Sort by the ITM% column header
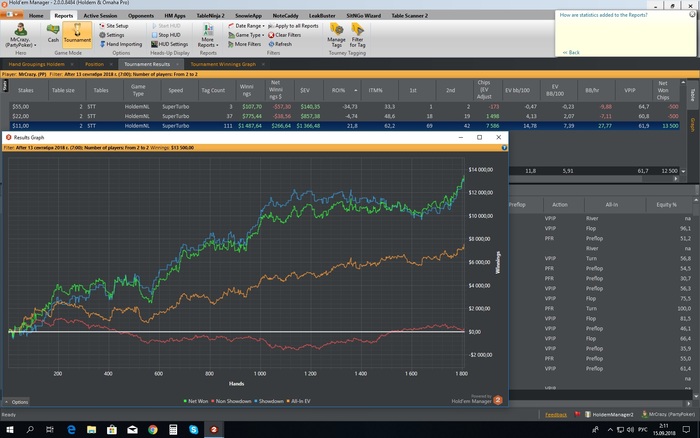 tap(375, 90)
